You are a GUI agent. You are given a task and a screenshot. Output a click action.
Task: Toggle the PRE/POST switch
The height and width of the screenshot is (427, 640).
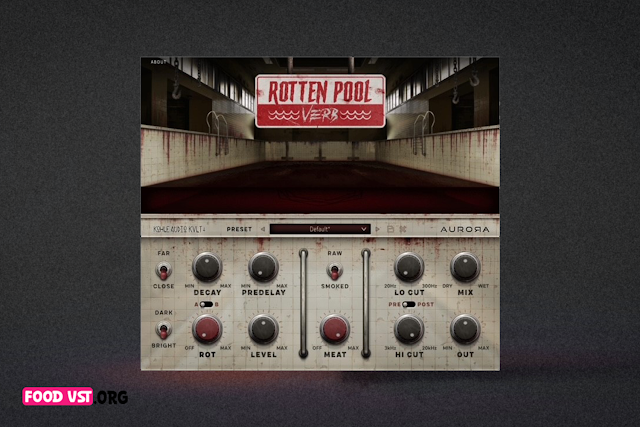pos(409,304)
